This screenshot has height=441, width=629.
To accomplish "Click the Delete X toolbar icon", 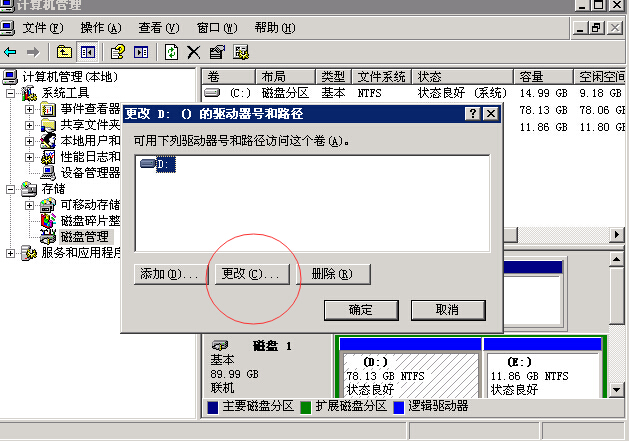I will point(194,52).
